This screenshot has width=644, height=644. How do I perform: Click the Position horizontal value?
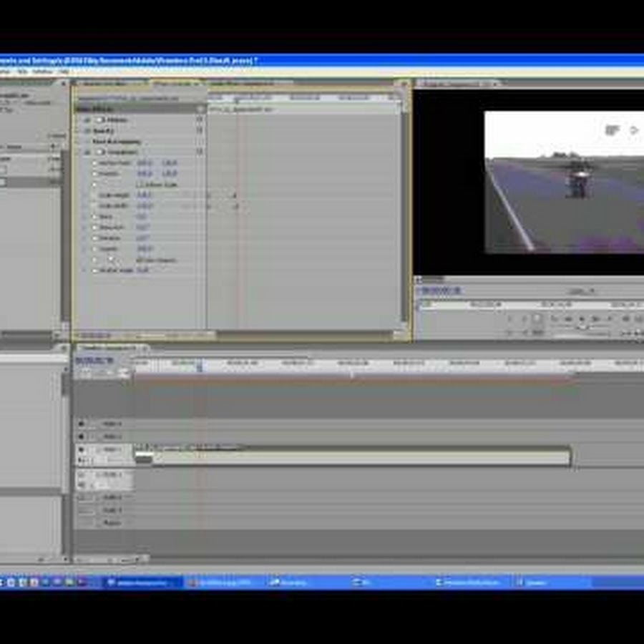point(144,174)
